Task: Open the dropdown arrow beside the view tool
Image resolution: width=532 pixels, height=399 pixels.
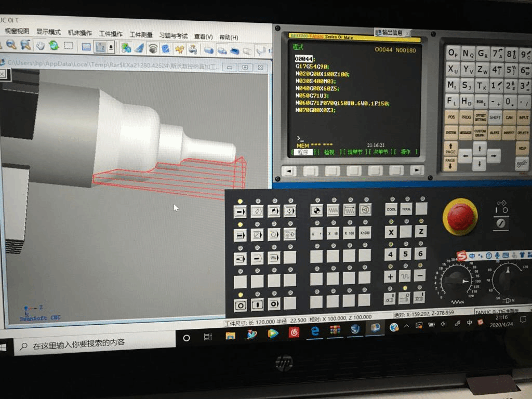Action: (111, 47)
